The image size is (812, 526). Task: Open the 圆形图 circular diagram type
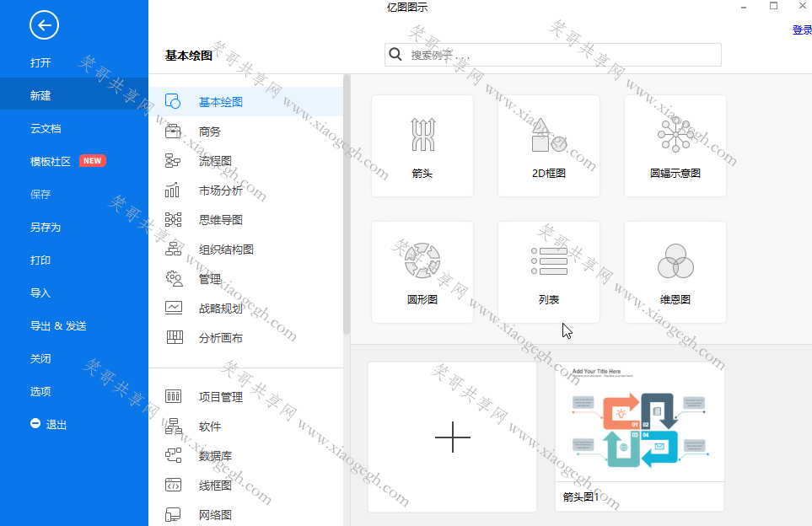[x=422, y=272]
